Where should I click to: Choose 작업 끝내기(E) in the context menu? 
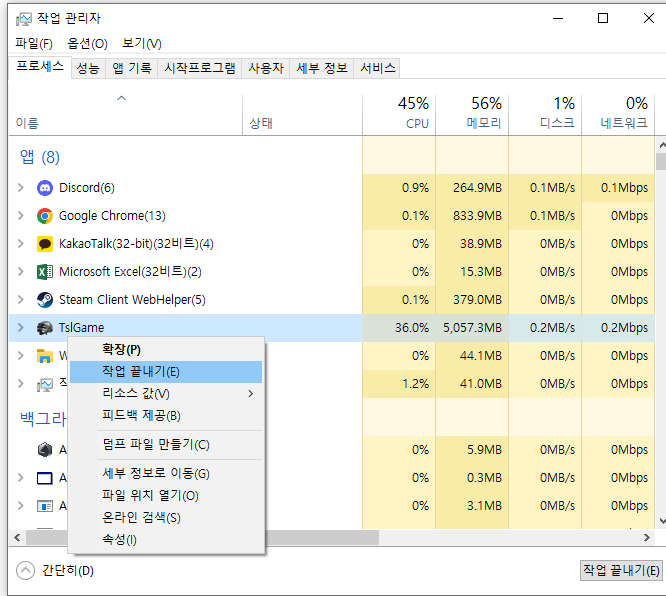click(166, 372)
